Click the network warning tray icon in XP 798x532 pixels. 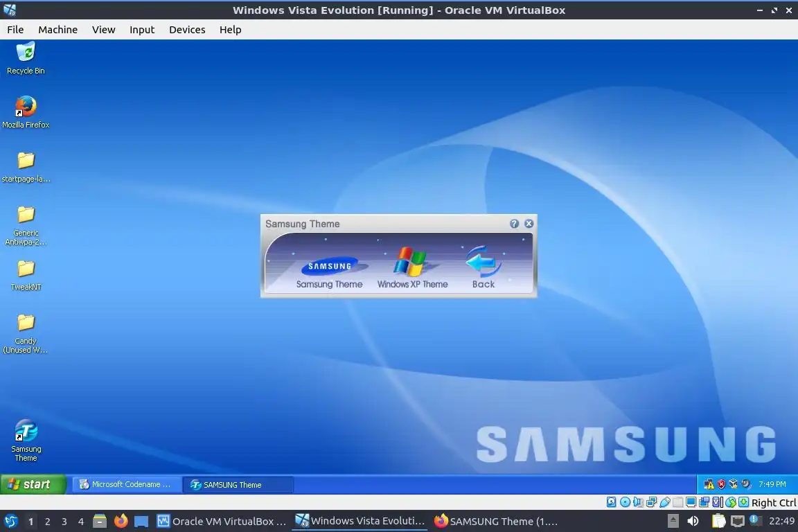click(x=709, y=484)
